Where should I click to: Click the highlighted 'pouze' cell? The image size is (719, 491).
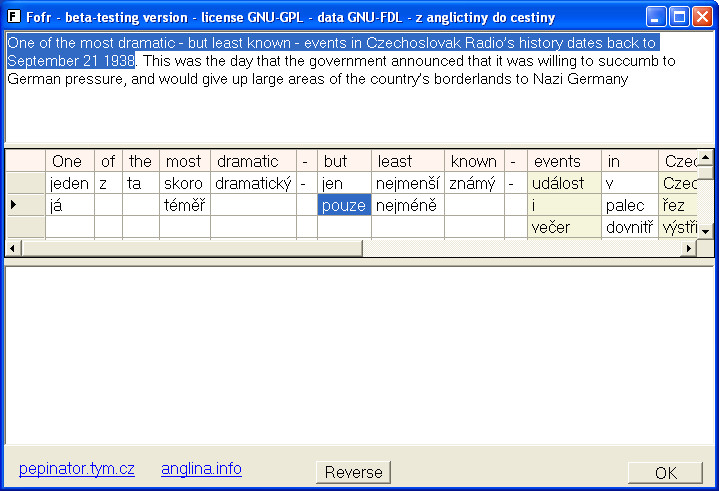click(344, 205)
